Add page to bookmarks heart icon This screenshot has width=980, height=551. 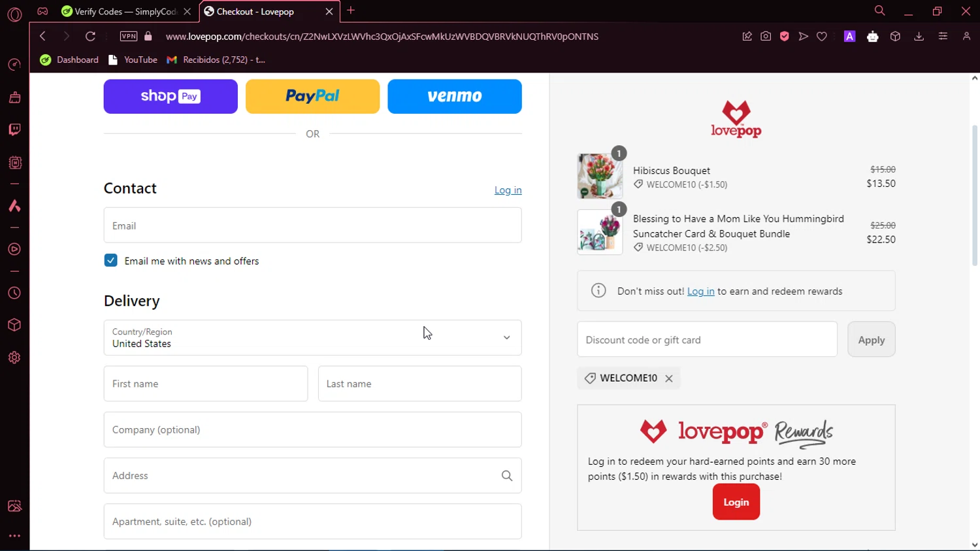tap(822, 37)
